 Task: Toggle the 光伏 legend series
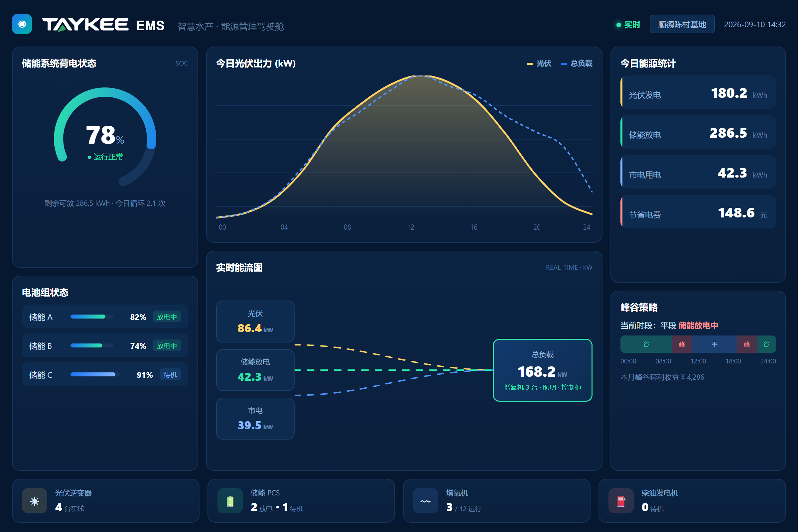539,64
